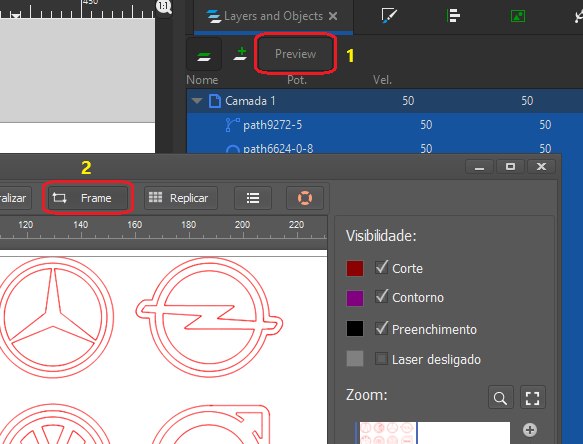
Task: Click the dark red Corte color swatch
Action: (x=355, y=268)
